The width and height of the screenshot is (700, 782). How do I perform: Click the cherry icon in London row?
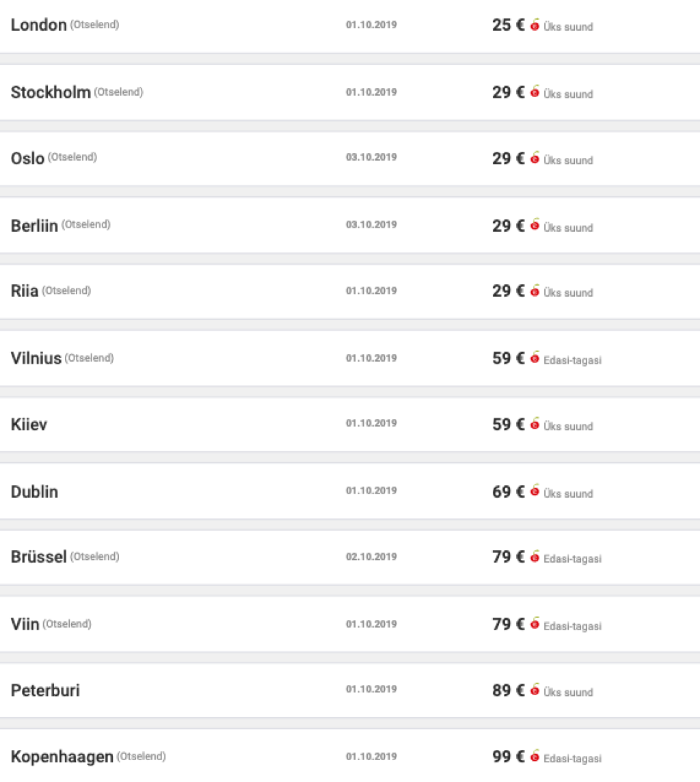coord(535,25)
